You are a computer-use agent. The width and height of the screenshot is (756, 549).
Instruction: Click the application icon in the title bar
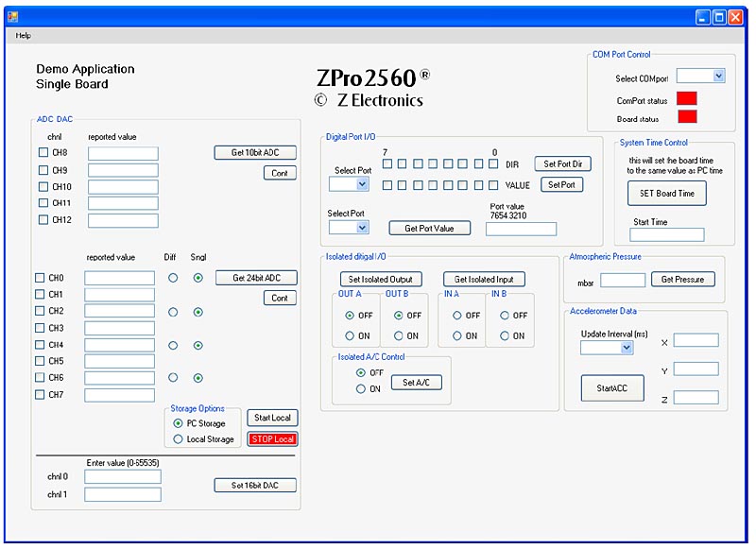(x=13, y=17)
